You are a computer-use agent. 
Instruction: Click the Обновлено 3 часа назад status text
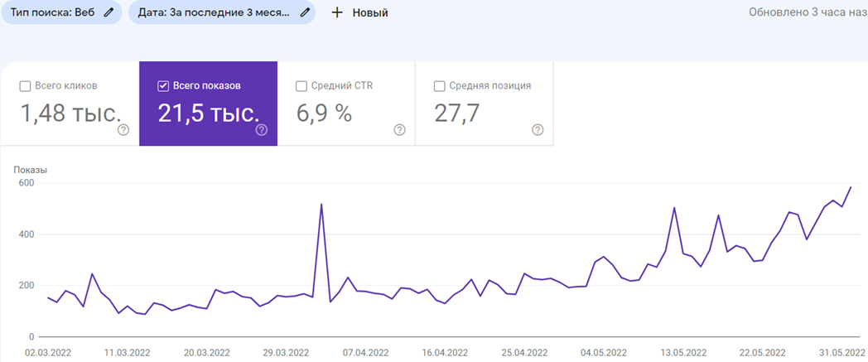[808, 12]
